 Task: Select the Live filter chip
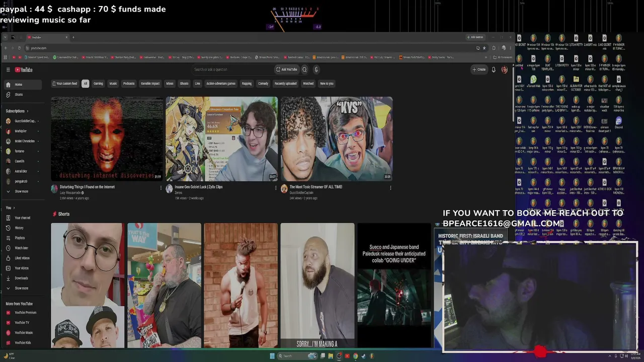197,83
